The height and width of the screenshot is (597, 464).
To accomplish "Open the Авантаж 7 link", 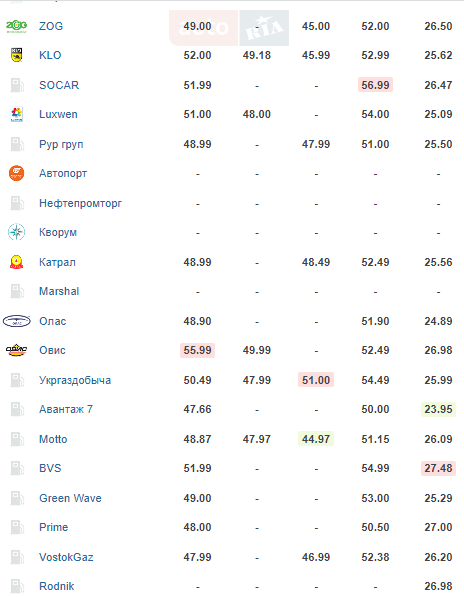I will pos(66,409).
